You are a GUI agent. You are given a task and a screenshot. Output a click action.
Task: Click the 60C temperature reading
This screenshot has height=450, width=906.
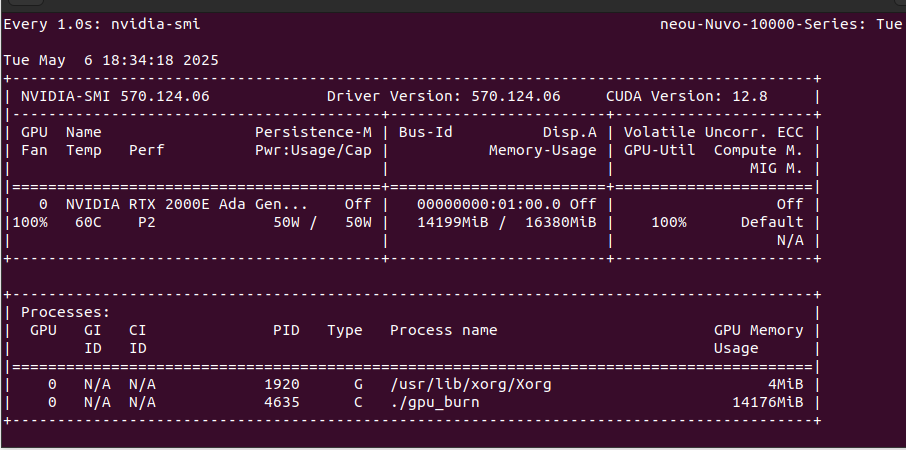[x=86, y=222]
